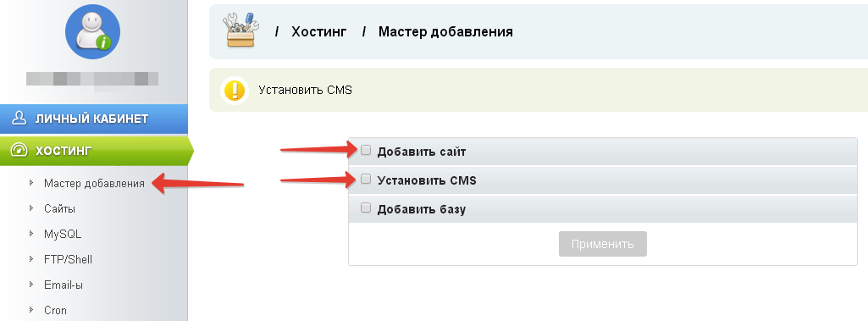Click the user avatar icon
The image size is (868, 321).
click(93, 32)
